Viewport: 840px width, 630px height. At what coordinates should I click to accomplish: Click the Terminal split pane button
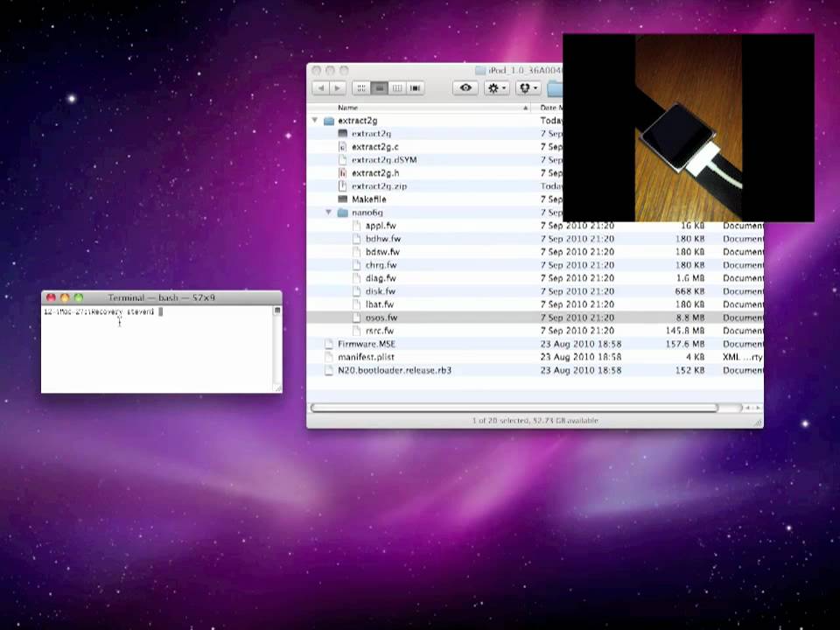point(277,311)
